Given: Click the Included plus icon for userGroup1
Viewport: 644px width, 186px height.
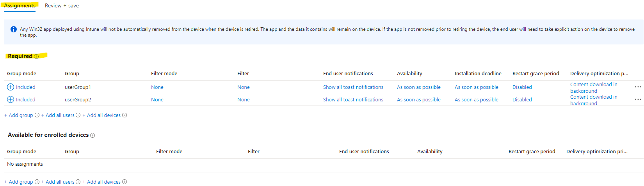Looking at the screenshot, I should click(11, 87).
